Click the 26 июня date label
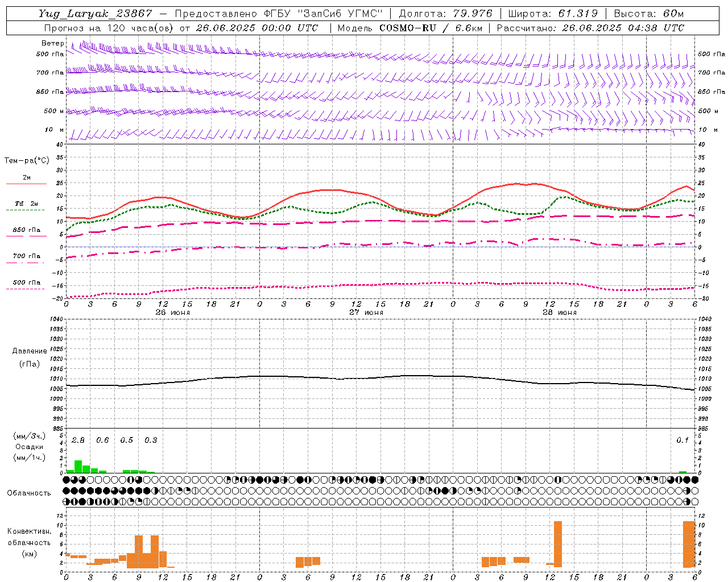The image size is (728, 582). click(173, 313)
